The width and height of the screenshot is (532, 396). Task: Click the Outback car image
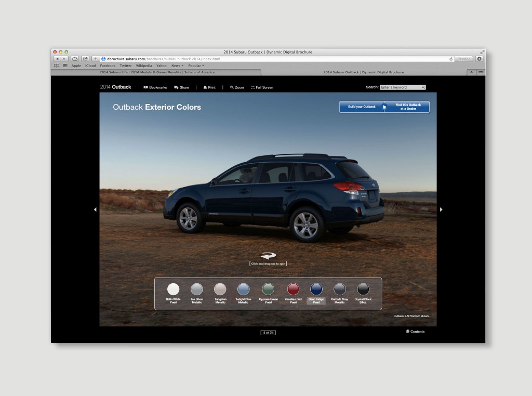[274, 198]
